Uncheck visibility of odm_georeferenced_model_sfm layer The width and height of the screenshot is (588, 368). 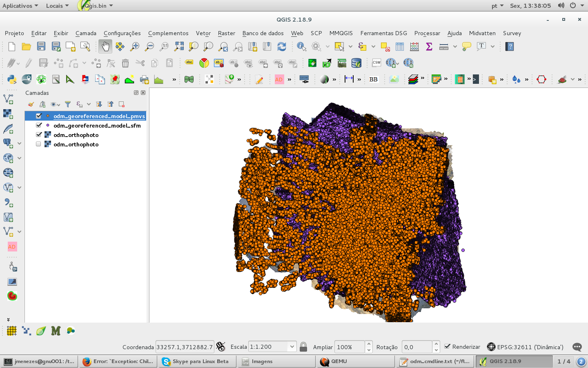pyautogui.click(x=39, y=126)
